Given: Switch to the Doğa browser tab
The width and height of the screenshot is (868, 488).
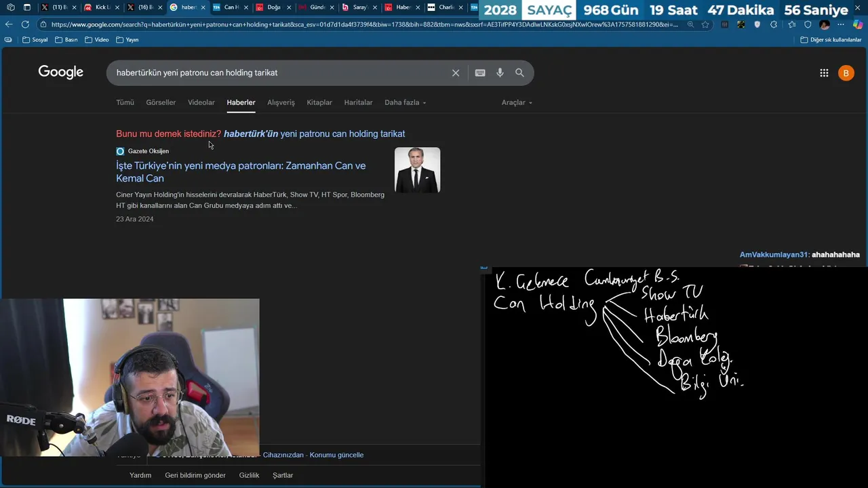Looking at the screenshot, I should [x=273, y=7].
